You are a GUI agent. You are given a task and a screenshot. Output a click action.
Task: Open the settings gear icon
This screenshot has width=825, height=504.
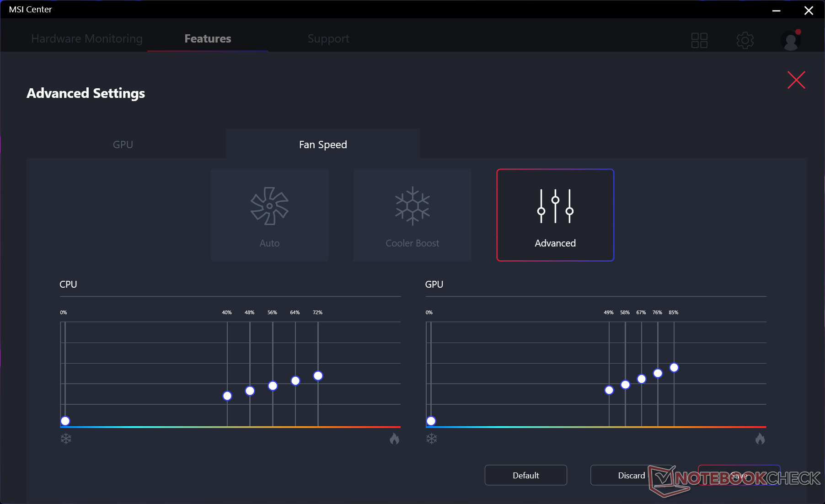(745, 40)
